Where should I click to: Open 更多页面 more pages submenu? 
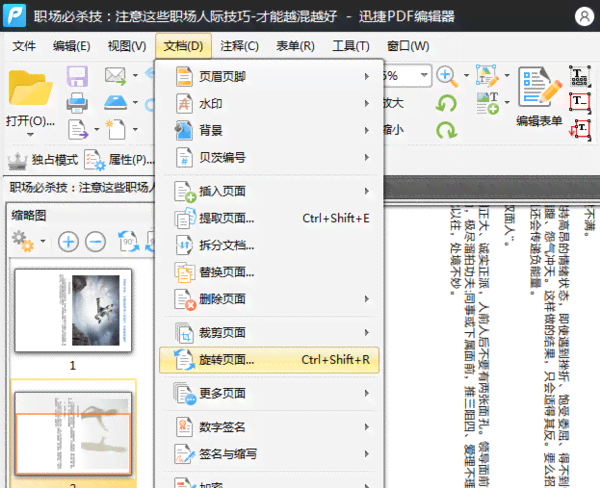coord(269,393)
